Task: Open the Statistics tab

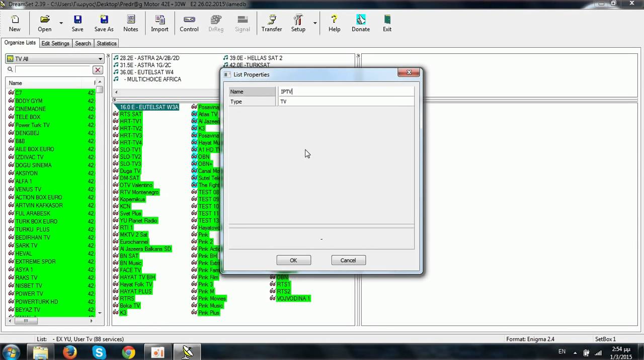Action: pos(107,43)
